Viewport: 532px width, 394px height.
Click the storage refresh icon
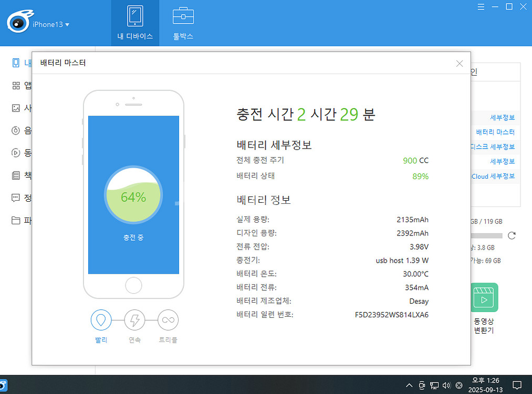click(x=512, y=235)
